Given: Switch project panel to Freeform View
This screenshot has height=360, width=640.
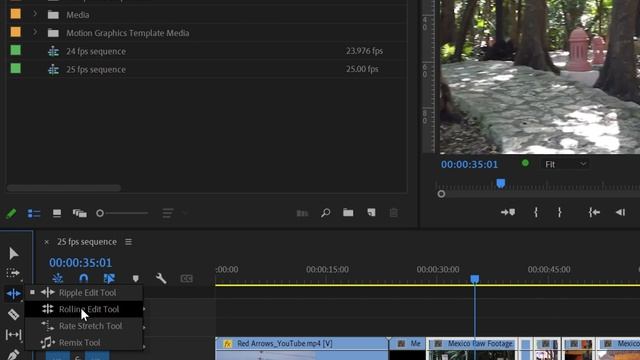Looking at the screenshot, I should coord(80,213).
